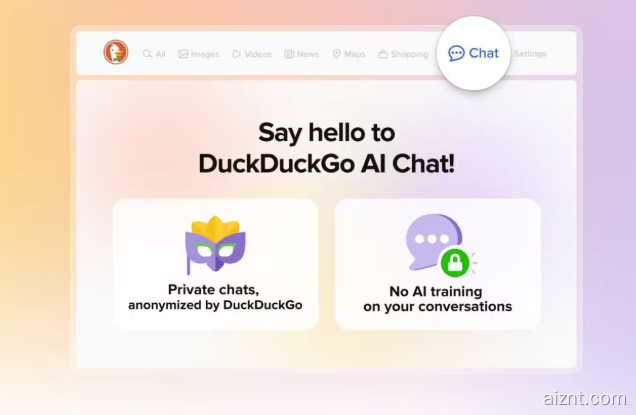Switch to the Images tab

point(199,54)
